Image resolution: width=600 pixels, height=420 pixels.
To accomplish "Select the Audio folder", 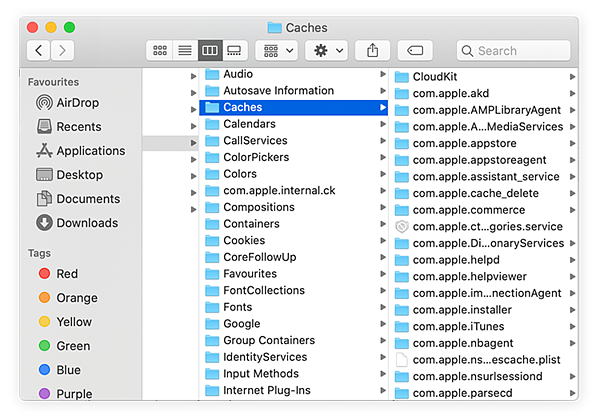I will coord(293,74).
